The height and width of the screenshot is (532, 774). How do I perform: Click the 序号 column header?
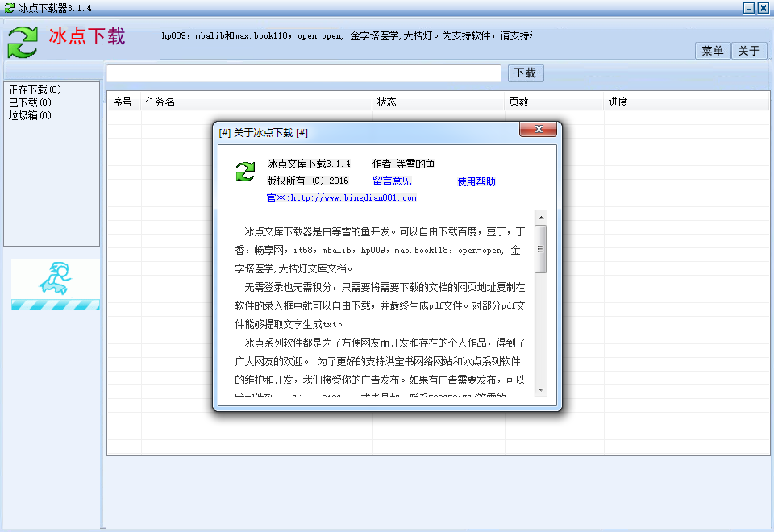[x=124, y=102]
